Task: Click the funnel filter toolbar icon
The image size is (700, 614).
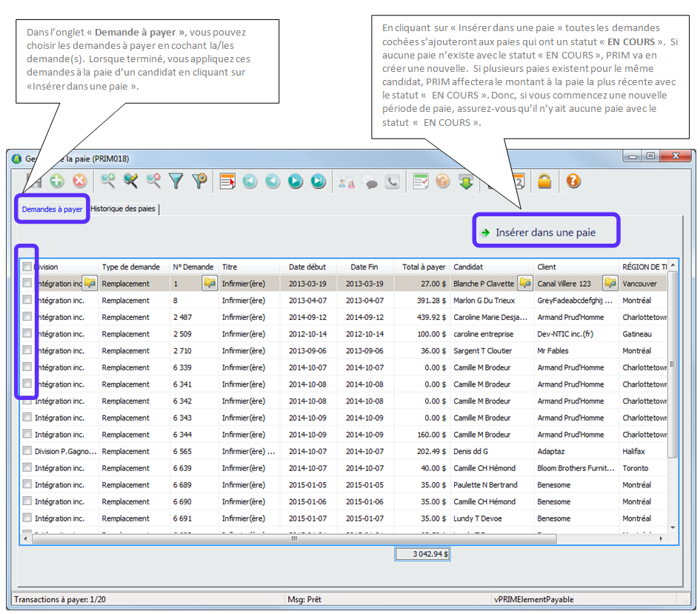Action: coord(176,181)
